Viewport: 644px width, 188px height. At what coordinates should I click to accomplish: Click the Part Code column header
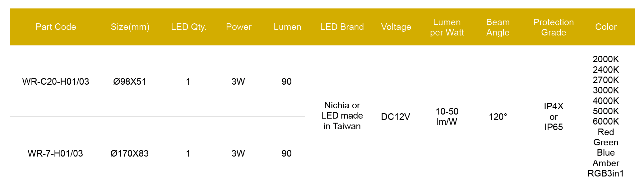click(56, 27)
